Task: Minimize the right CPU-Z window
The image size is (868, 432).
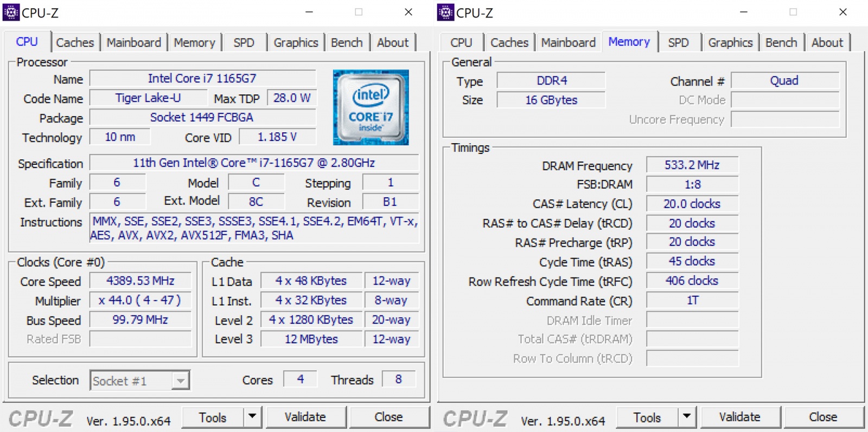Action: tap(744, 12)
